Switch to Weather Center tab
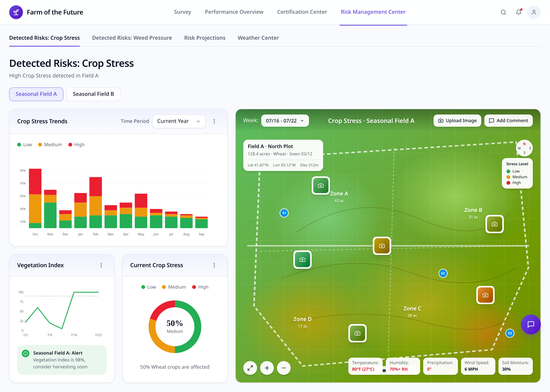Image resolution: width=550 pixels, height=392 pixels. click(258, 38)
